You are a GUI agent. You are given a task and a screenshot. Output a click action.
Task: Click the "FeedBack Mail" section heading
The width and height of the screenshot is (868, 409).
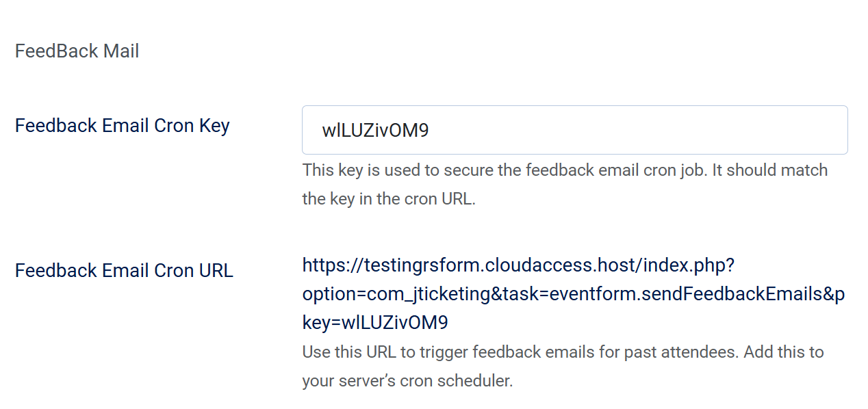(x=77, y=51)
